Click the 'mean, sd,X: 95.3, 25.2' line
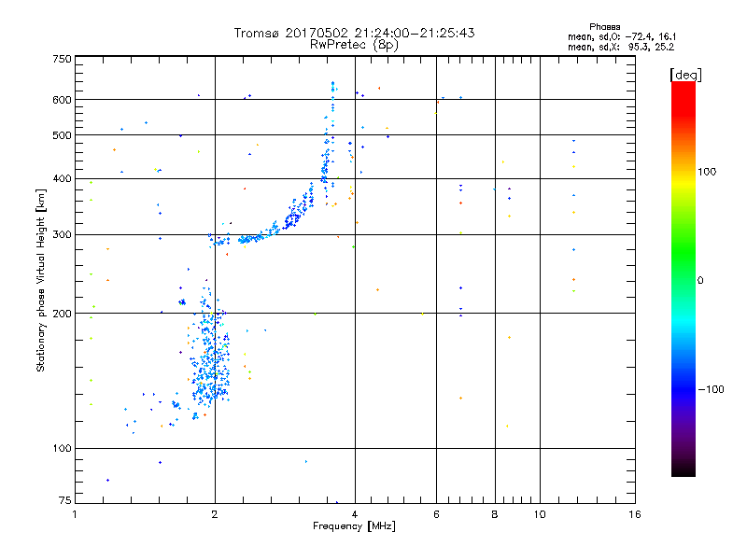The height and width of the screenshot is (560, 747). click(x=621, y=47)
